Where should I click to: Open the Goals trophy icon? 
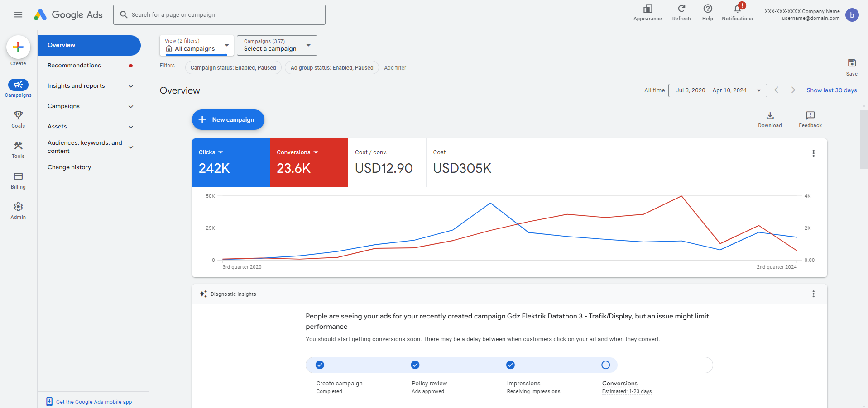18,115
